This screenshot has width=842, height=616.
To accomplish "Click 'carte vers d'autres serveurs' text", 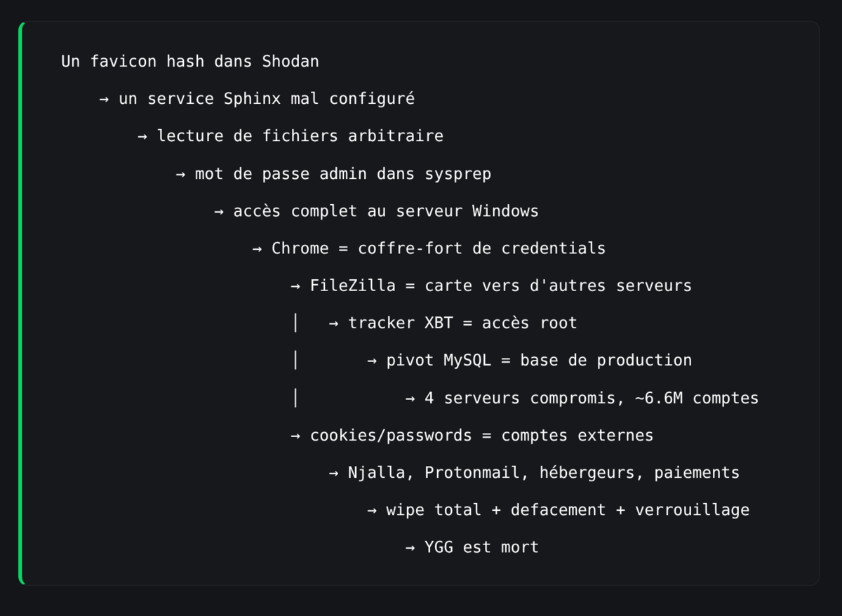I will pos(558,286).
